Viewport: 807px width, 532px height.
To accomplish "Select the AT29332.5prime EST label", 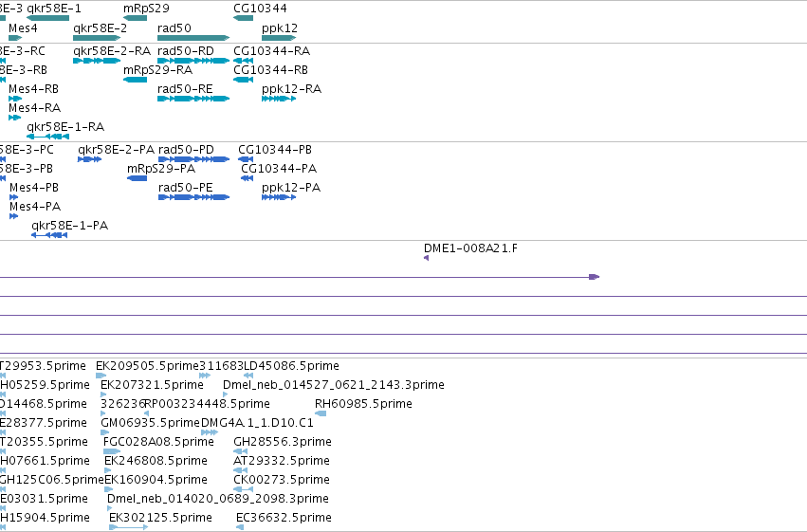I will click(282, 461).
